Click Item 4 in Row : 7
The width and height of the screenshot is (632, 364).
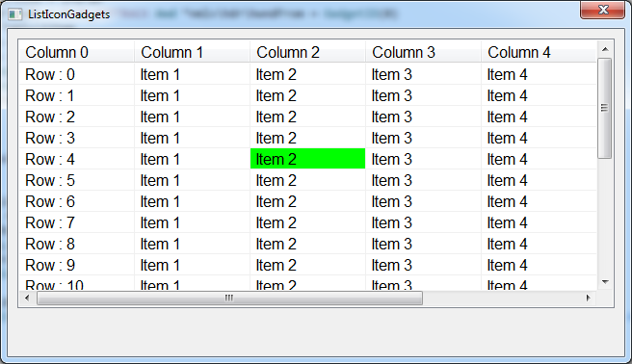pyautogui.click(x=539, y=222)
